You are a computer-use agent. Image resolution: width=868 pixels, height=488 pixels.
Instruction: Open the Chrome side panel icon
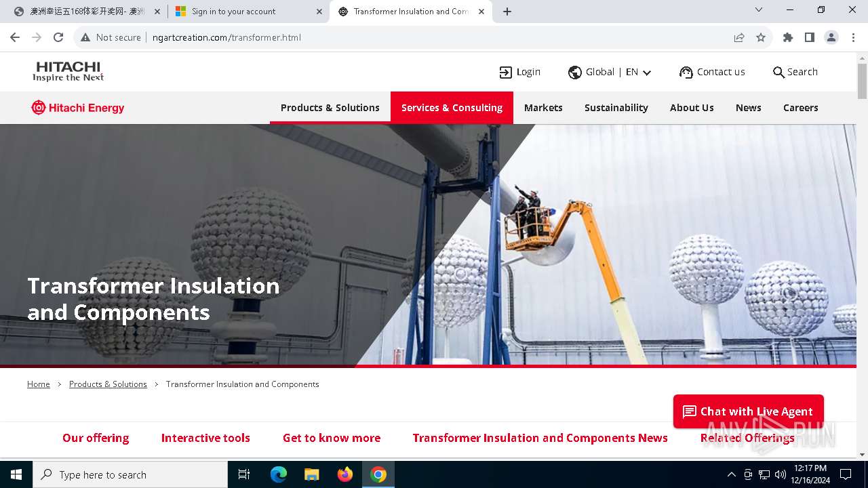coord(810,37)
